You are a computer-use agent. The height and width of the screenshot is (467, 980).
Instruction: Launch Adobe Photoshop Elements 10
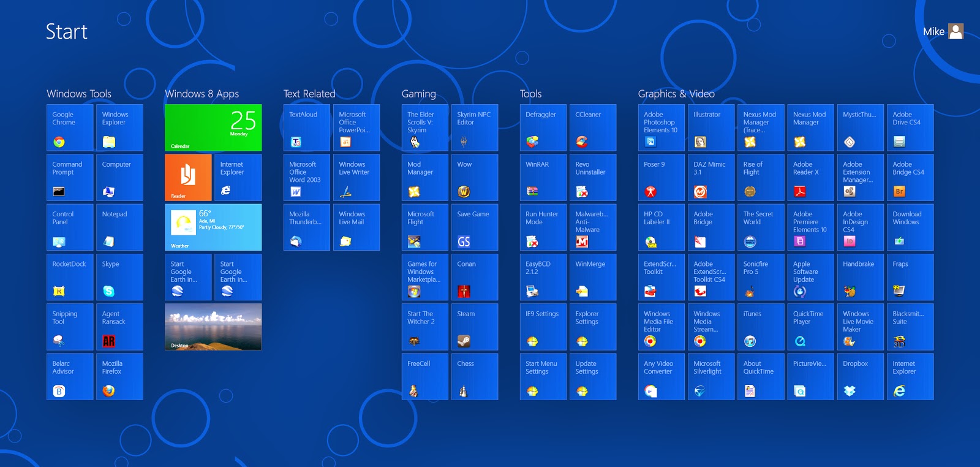coord(661,127)
